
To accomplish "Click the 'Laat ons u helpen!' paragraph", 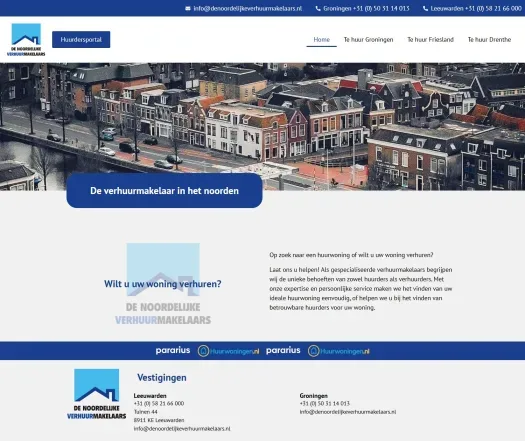I will pyautogui.click(x=361, y=288).
